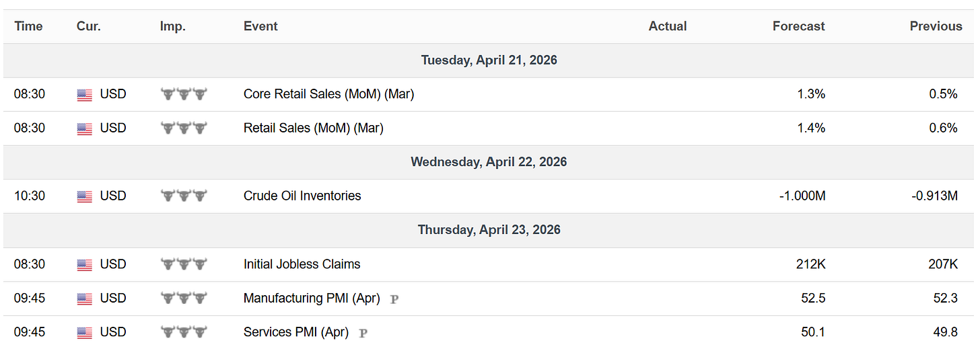Open the Initial Jobless Claims event
Viewport: 980px width, 353px height.
coord(302,264)
